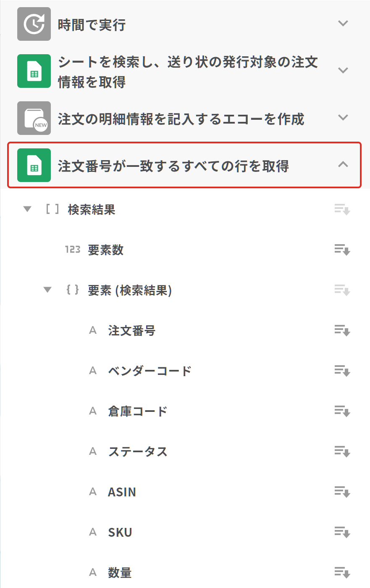Click insert icon next to 要素数
Image resolution: width=370 pixels, height=588 pixels.
pyautogui.click(x=342, y=250)
